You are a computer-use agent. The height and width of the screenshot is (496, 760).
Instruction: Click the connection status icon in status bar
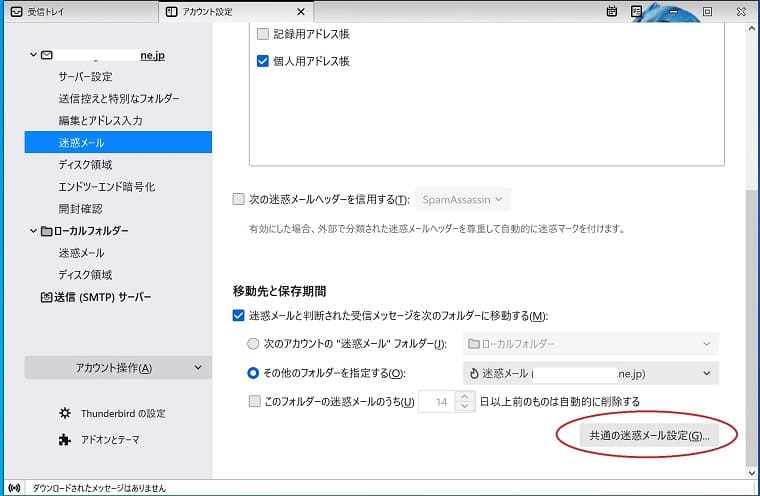tap(15, 488)
